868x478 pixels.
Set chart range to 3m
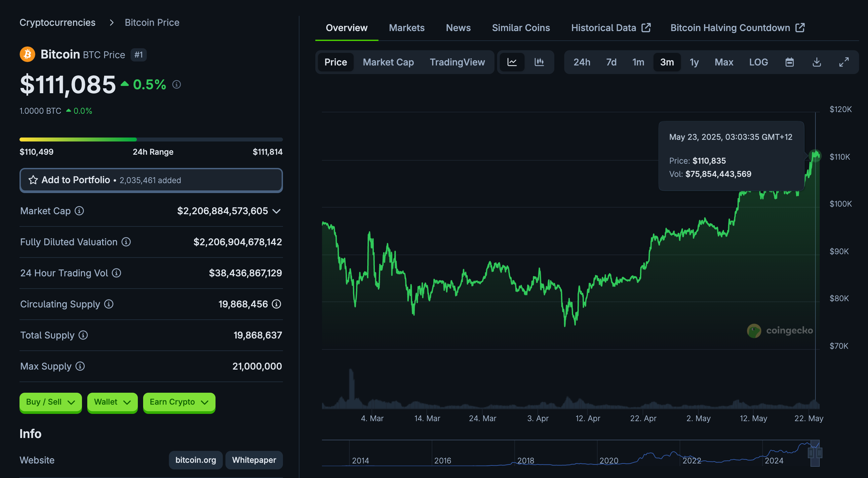coord(667,62)
